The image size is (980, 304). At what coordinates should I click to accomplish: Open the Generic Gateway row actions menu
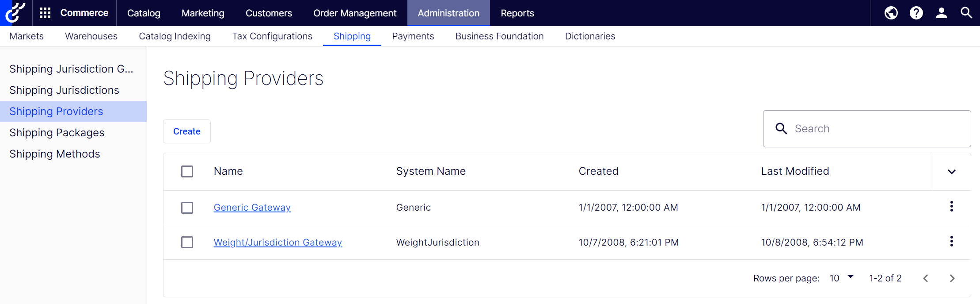click(951, 206)
